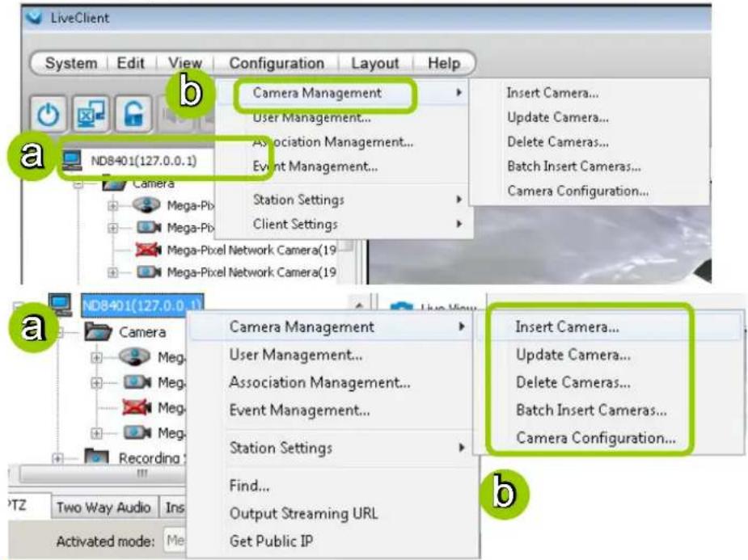Choose Camera Management in right-click context menu
748x560 pixels.
pos(332,327)
